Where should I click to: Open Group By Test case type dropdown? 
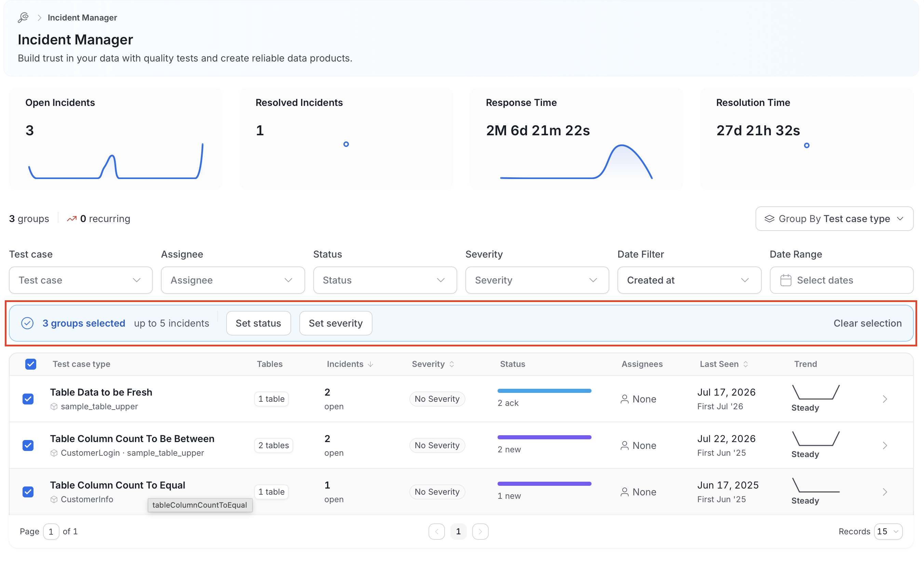point(834,219)
